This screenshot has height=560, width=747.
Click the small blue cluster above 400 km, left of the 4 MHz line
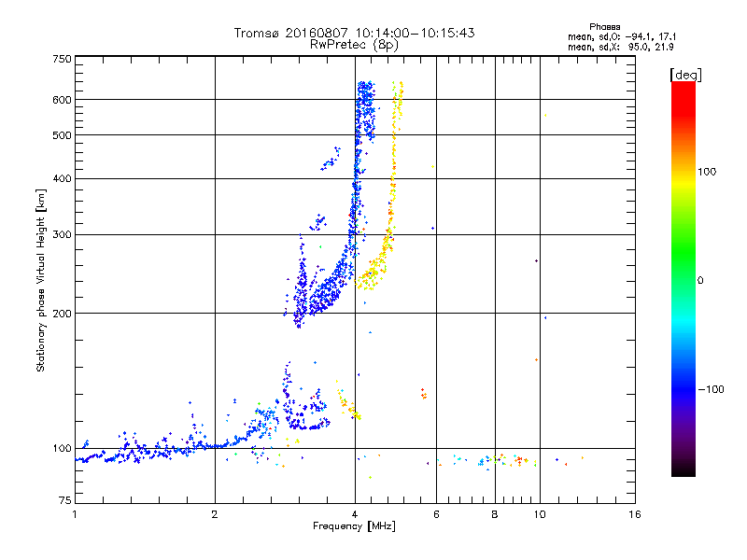point(331,159)
